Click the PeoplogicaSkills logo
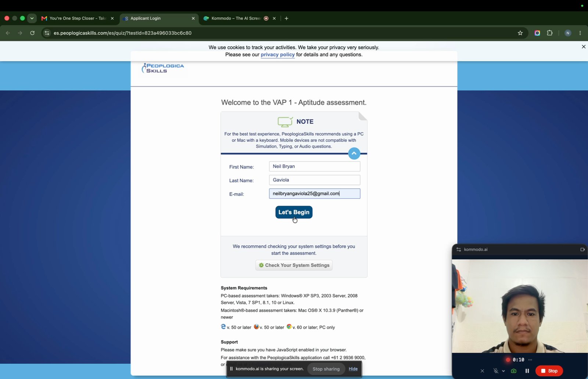The height and width of the screenshot is (379, 588). coord(163,68)
